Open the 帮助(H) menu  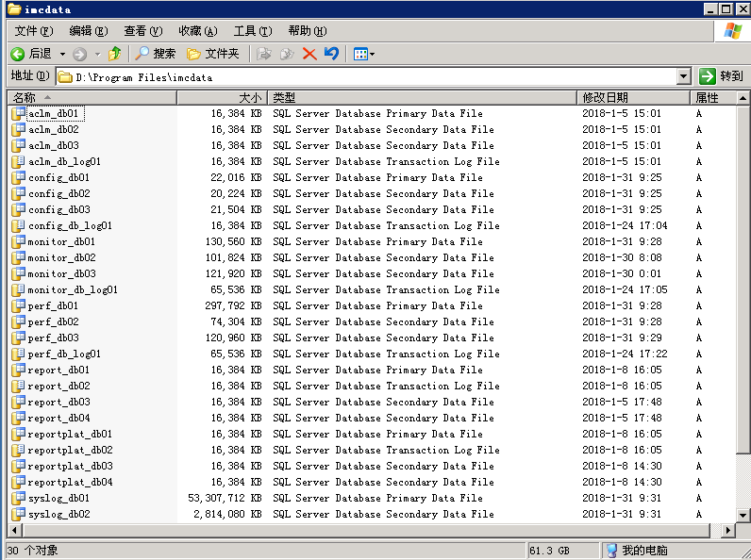(x=308, y=31)
